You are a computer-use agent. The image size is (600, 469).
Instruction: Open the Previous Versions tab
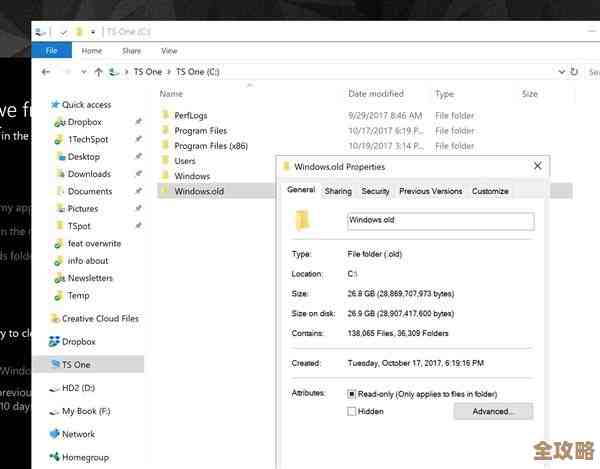click(x=430, y=191)
